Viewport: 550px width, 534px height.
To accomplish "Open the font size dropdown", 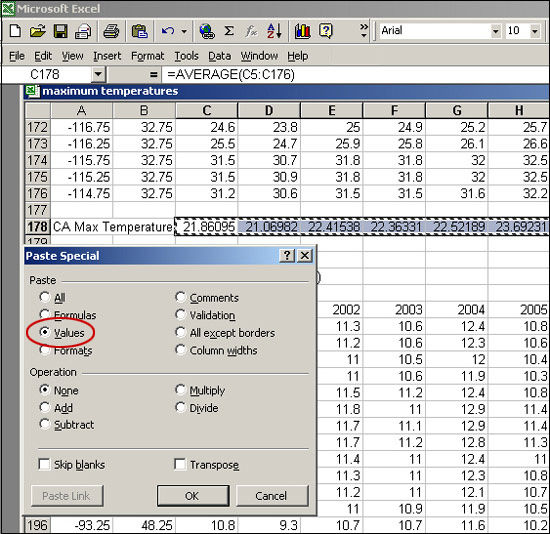I will point(534,31).
